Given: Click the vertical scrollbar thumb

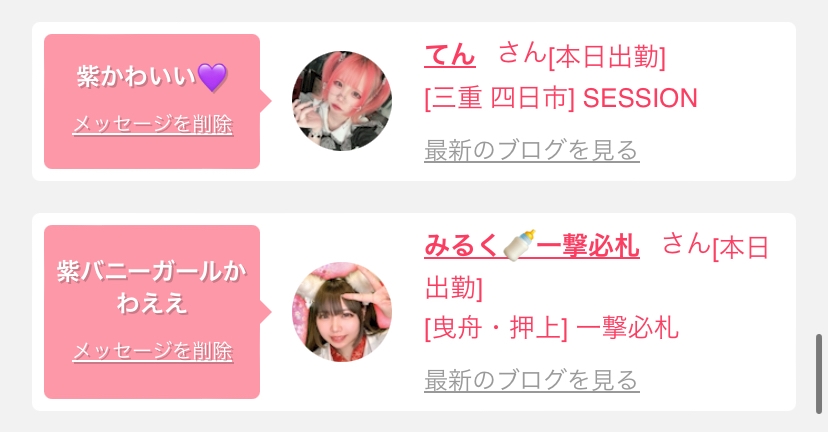Looking at the screenshot, I should pyautogui.click(x=819, y=374).
